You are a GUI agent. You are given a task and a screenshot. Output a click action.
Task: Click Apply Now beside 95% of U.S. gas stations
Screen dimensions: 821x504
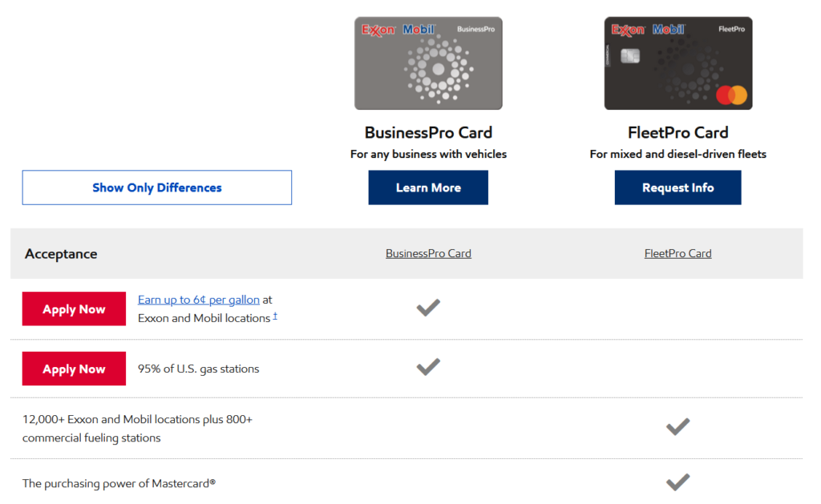[74, 368]
